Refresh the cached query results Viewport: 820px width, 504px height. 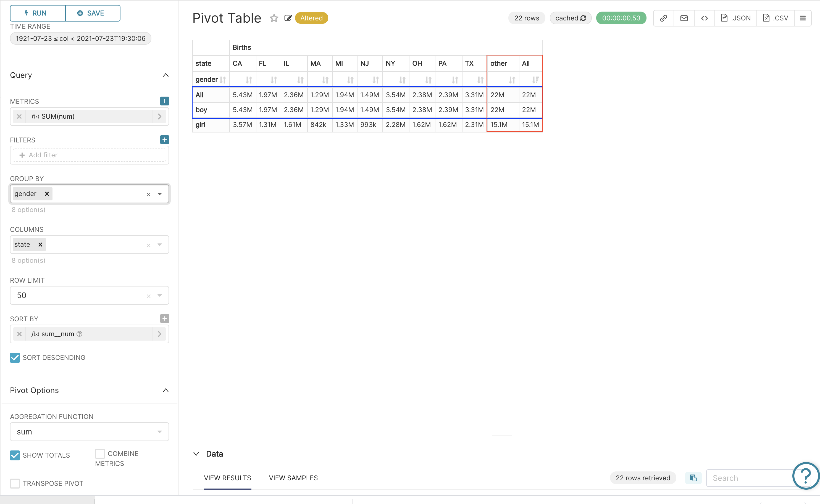[x=584, y=18]
